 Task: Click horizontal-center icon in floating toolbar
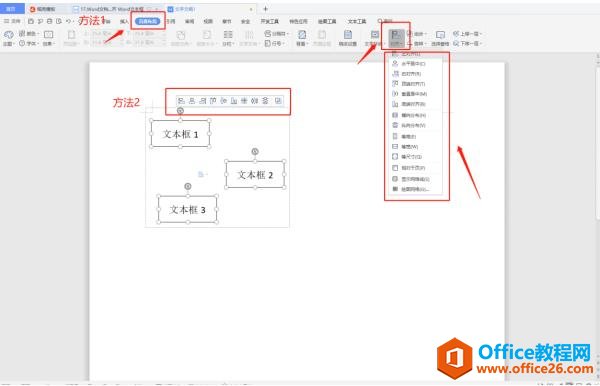click(192, 101)
